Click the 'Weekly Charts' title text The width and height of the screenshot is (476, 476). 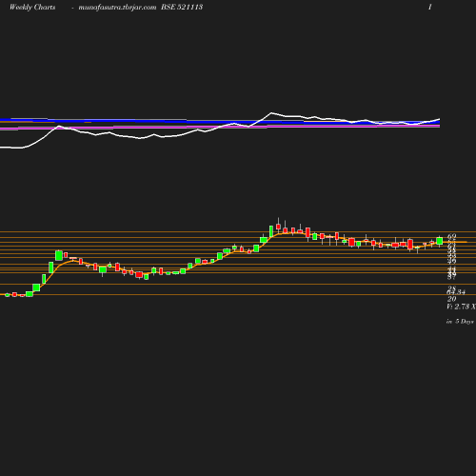32,8
